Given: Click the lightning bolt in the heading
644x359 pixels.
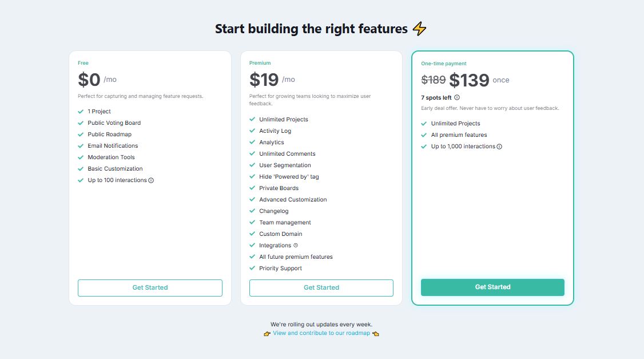Looking at the screenshot, I should (x=418, y=28).
